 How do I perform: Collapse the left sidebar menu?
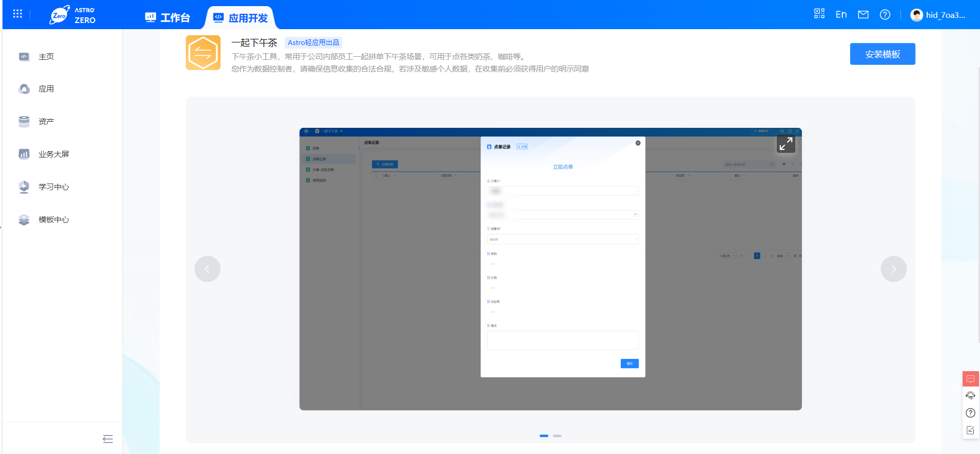tap(107, 439)
